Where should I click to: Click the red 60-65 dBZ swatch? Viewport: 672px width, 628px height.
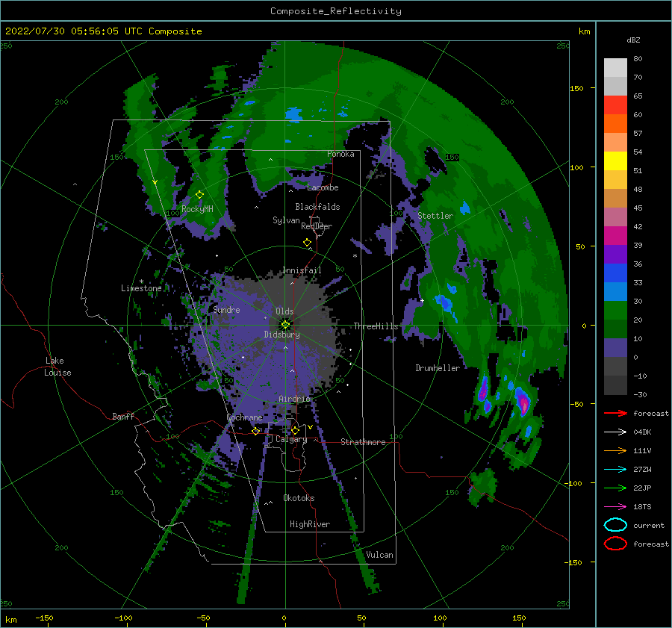[615, 105]
